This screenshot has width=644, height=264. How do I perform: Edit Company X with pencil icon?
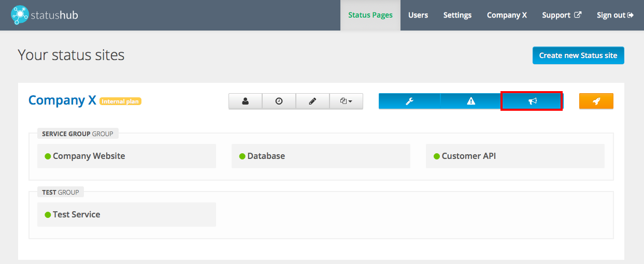click(x=312, y=101)
